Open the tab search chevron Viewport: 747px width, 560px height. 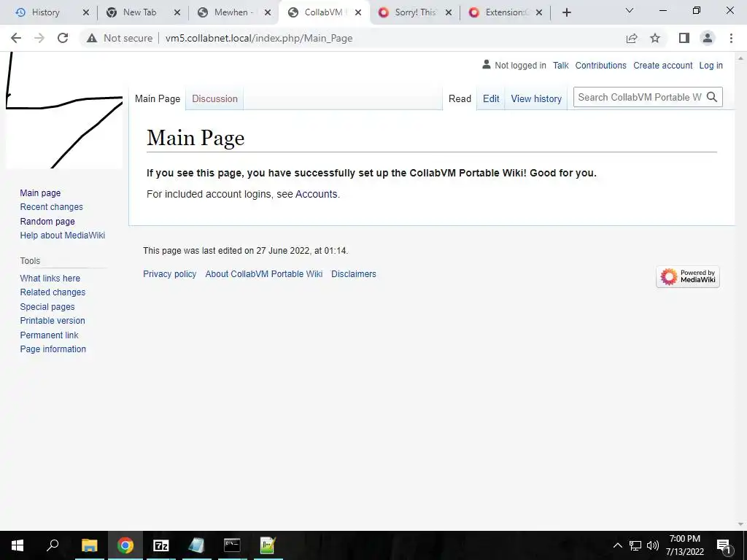coord(630,10)
